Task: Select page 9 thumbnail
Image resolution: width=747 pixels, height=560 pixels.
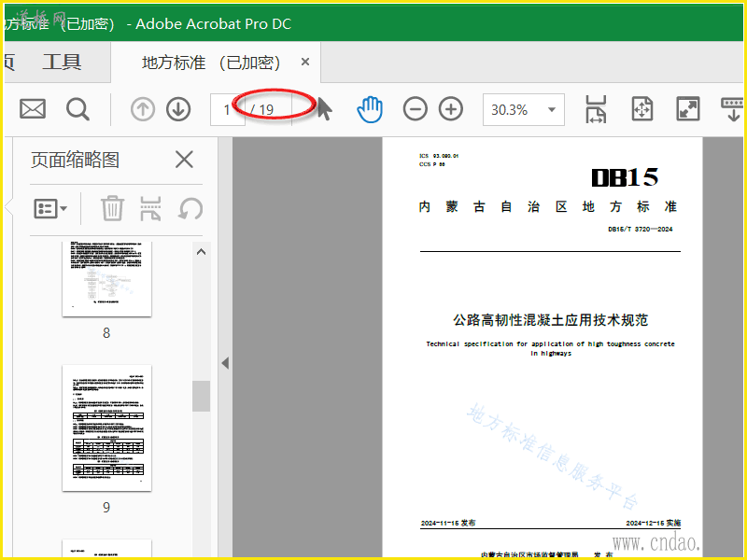Action: click(x=106, y=427)
